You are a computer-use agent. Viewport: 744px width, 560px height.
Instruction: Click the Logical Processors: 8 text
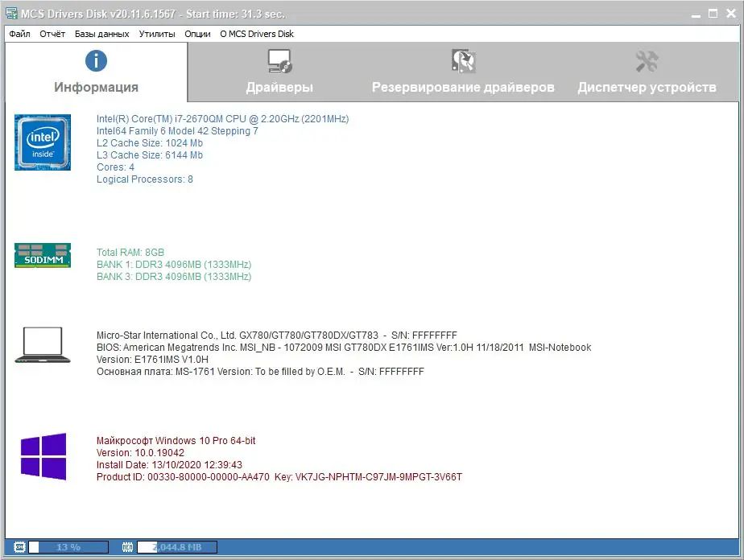145,179
